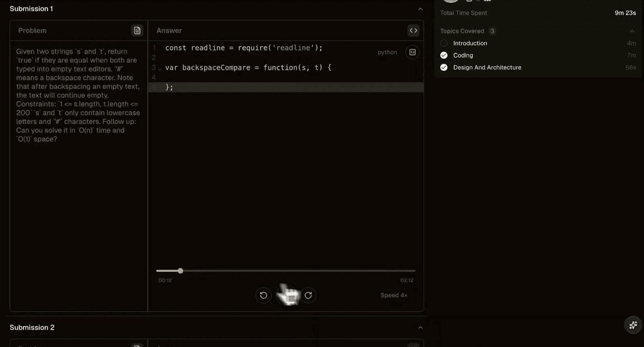
Task: Skip forward in the code playback
Action: (x=308, y=296)
